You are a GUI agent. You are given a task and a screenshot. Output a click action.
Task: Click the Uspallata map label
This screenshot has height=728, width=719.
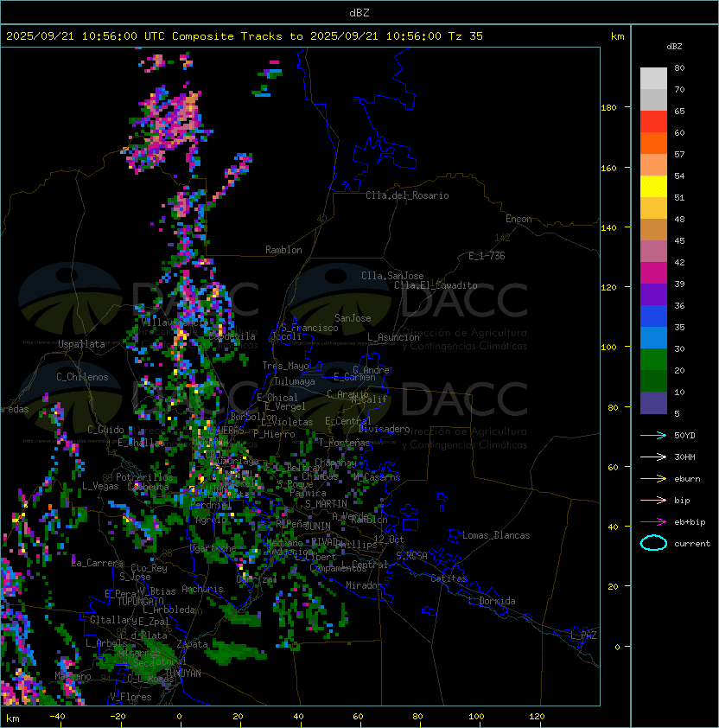tap(81, 344)
